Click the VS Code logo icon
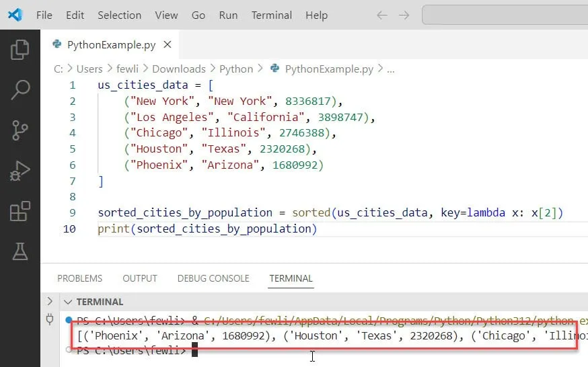Viewport: 588px width, 367px height. click(15, 15)
